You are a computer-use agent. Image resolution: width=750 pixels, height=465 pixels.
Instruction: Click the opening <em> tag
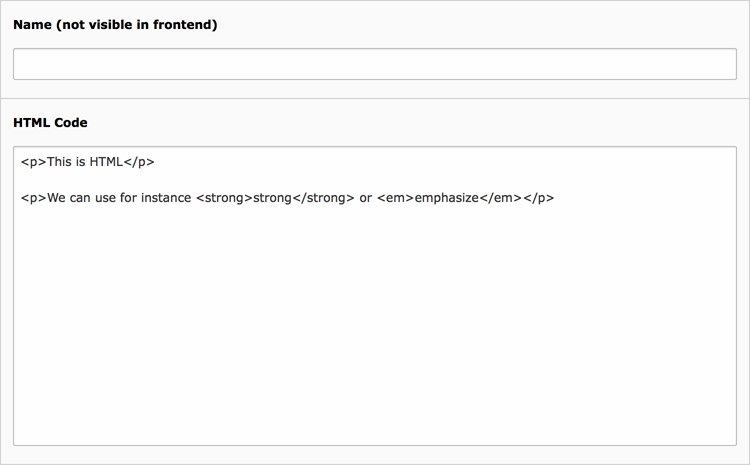coord(394,198)
